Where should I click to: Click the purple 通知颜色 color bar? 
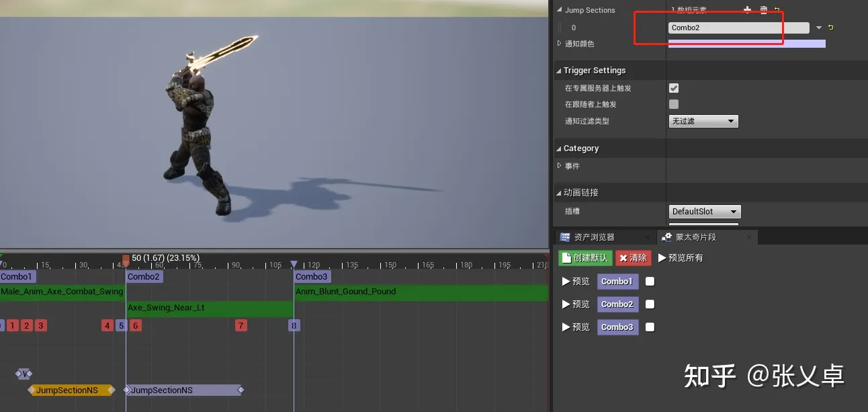tap(747, 43)
